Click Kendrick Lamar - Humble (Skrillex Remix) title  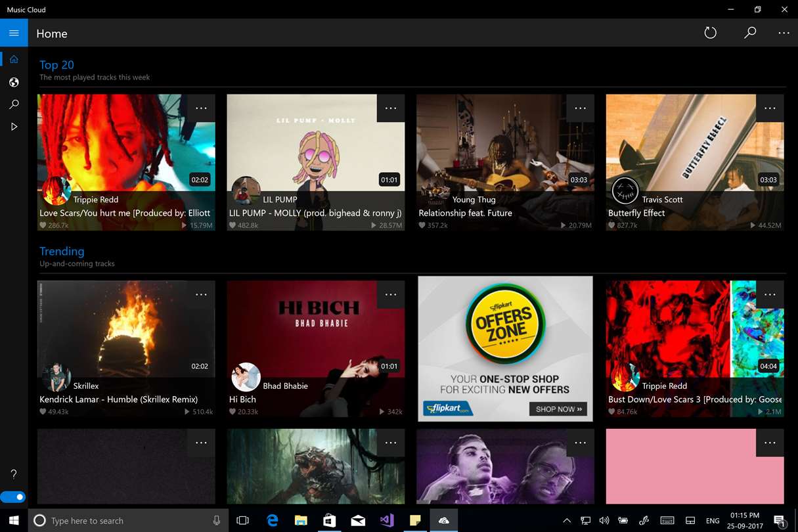click(x=118, y=399)
